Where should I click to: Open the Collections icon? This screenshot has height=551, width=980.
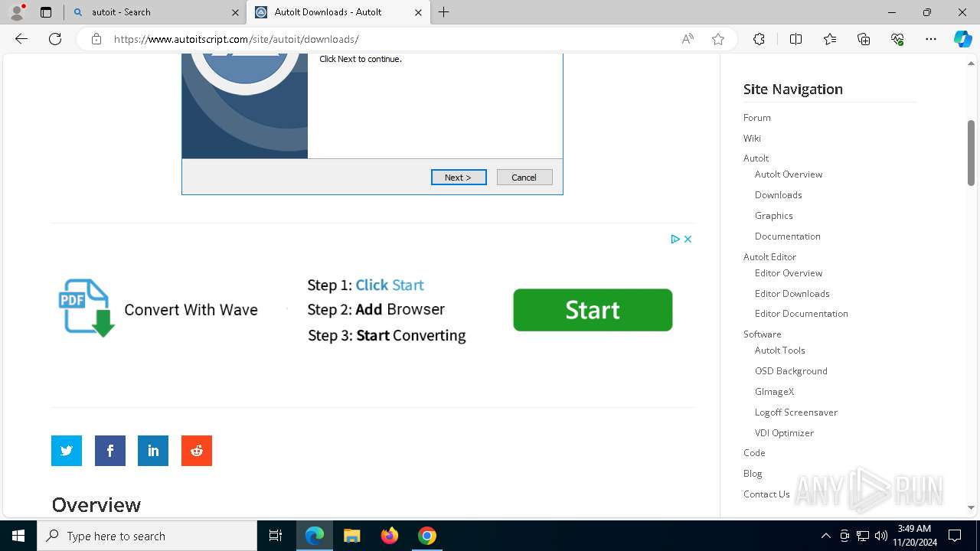(x=864, y=39)
